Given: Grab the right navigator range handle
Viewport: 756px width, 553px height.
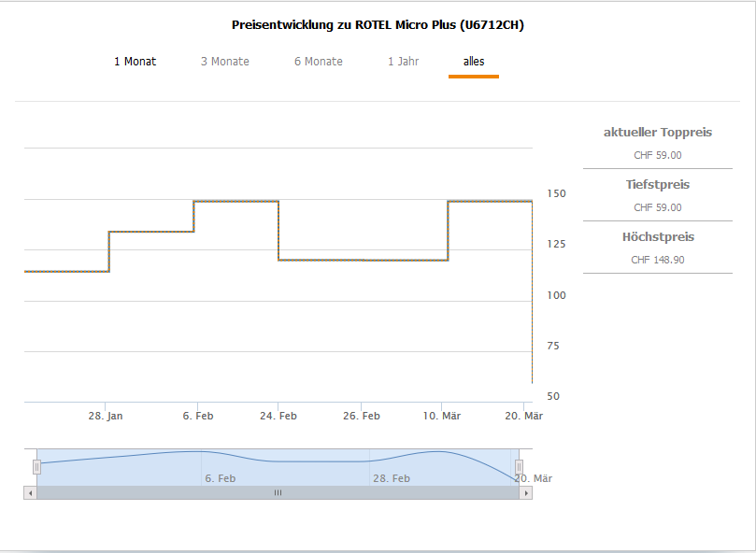Looking at the screenshot, I should tap(519, 467).
